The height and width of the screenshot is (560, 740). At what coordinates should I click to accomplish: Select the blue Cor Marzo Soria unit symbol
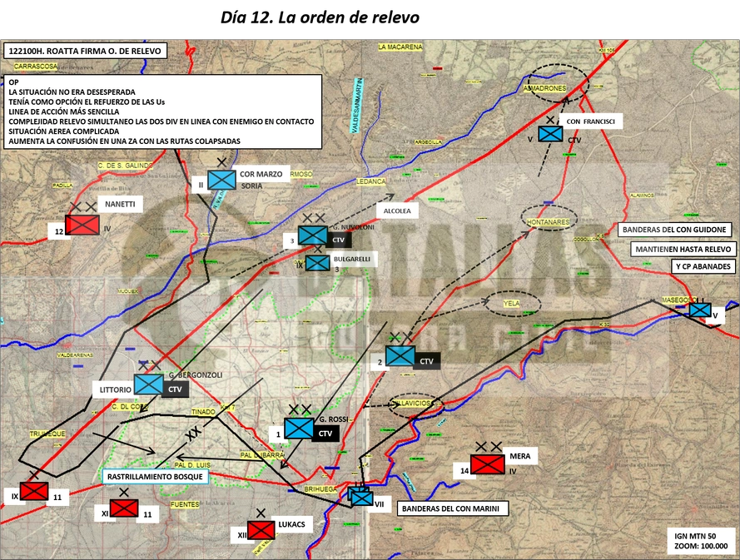(221, 180)
